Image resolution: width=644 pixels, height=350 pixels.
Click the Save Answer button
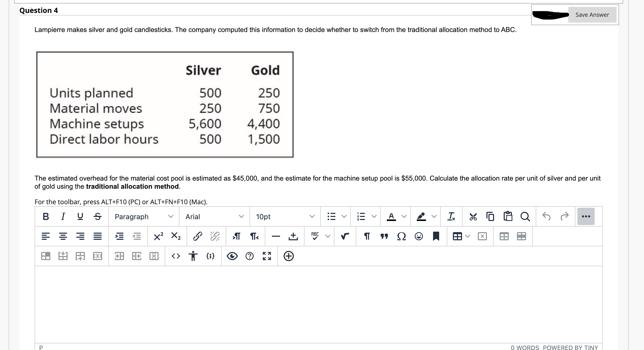[592, 15]
